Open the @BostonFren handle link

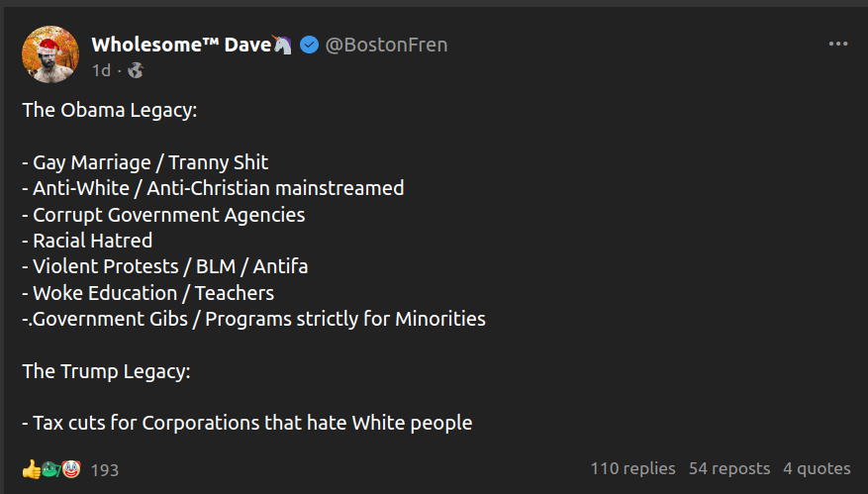tap(387, 45)
